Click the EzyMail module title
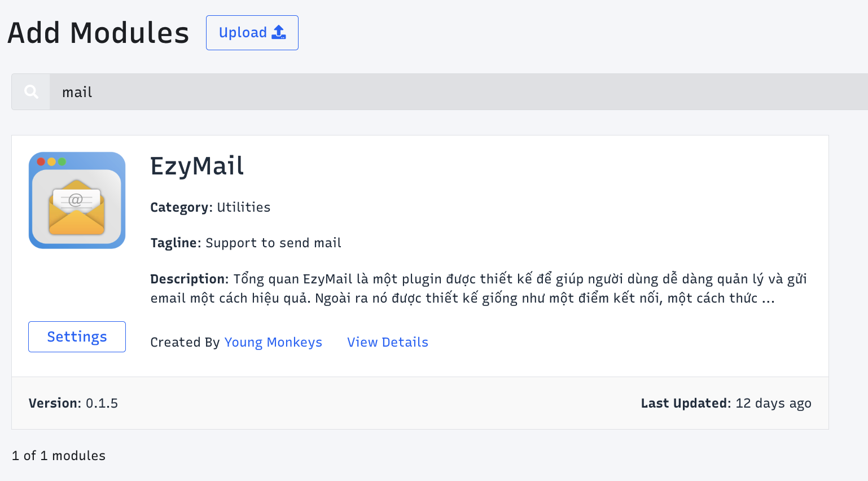This screenshot has height=481, width=868. (x=197, y=166)
